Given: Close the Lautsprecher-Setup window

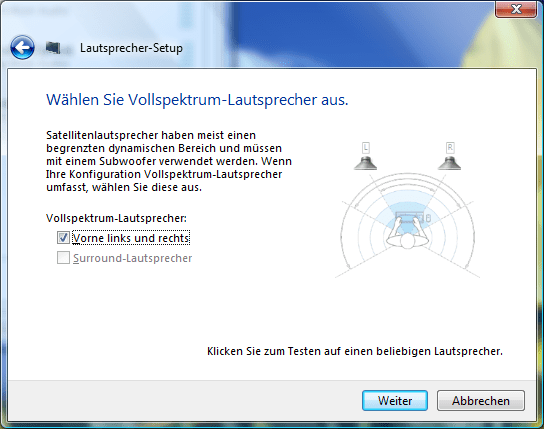Looking at the screenshot, I should click(516, 9).
